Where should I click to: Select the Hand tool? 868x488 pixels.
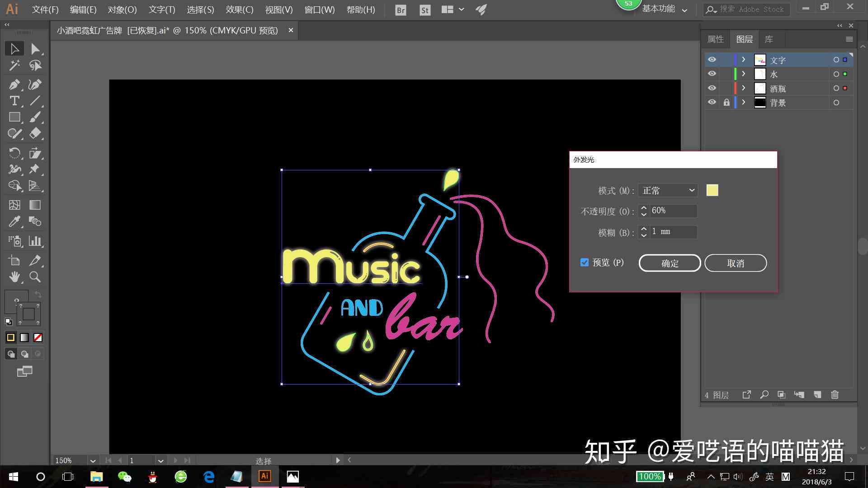[x=14, y=277]
